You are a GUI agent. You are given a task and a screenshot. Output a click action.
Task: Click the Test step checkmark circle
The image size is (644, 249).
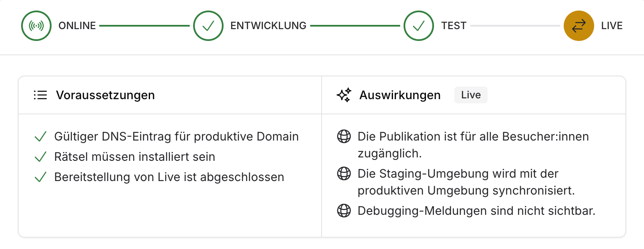[418, 26]
